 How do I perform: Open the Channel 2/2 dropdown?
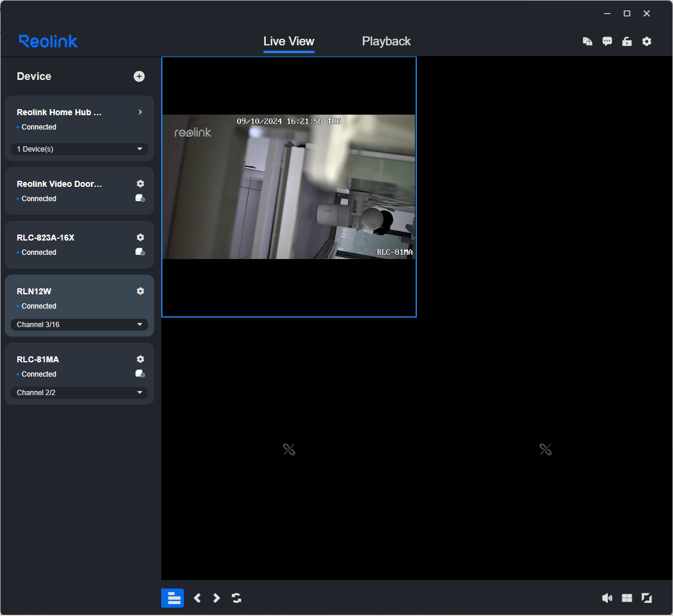79,393
